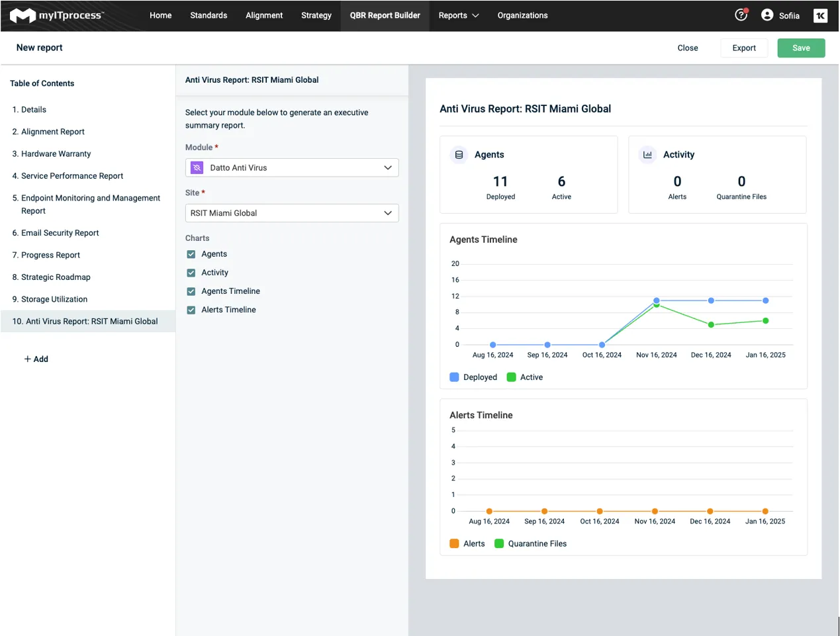Go to the Standards tab
This screenshot has height=636, width=840.
click(209, 16)
